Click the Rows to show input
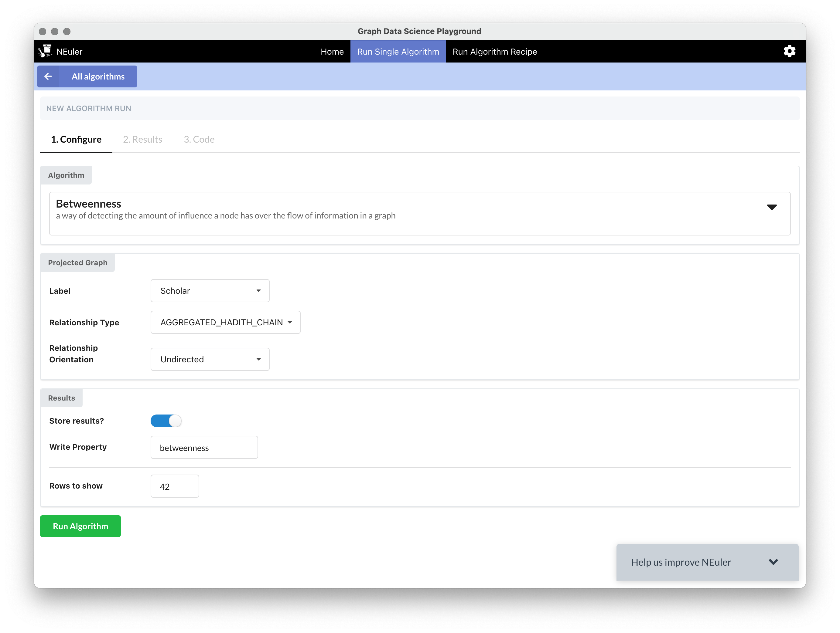 tap(175, 486)
